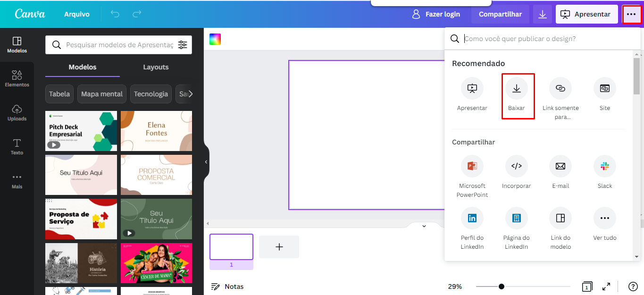Open the Modelos sidebar panel

coord(17,45)
